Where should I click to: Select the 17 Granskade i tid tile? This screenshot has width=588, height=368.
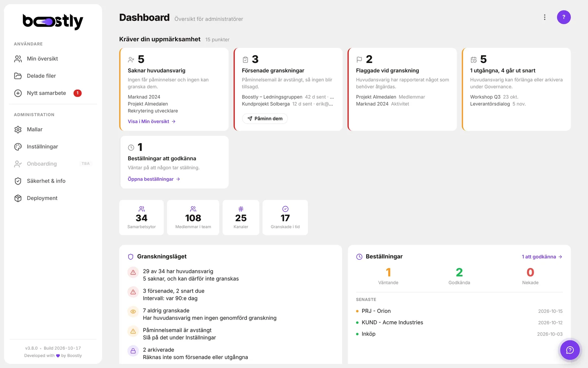pos(285,217)
